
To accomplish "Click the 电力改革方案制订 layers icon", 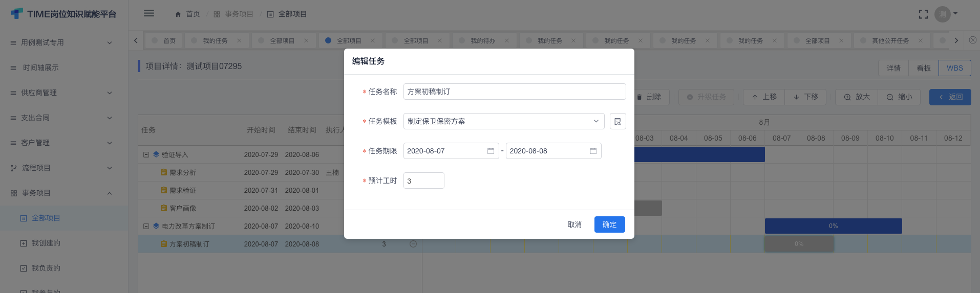I will [x=156, y=226].
